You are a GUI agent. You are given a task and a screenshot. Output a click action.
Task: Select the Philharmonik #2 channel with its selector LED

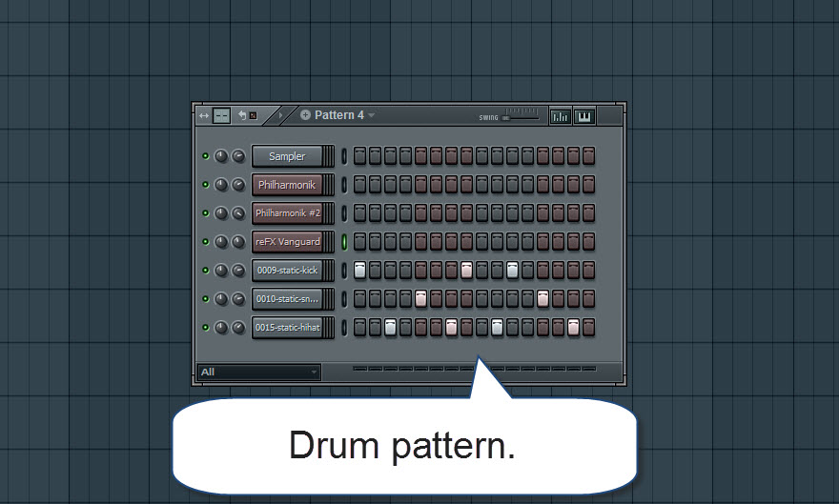pos(344,213)
